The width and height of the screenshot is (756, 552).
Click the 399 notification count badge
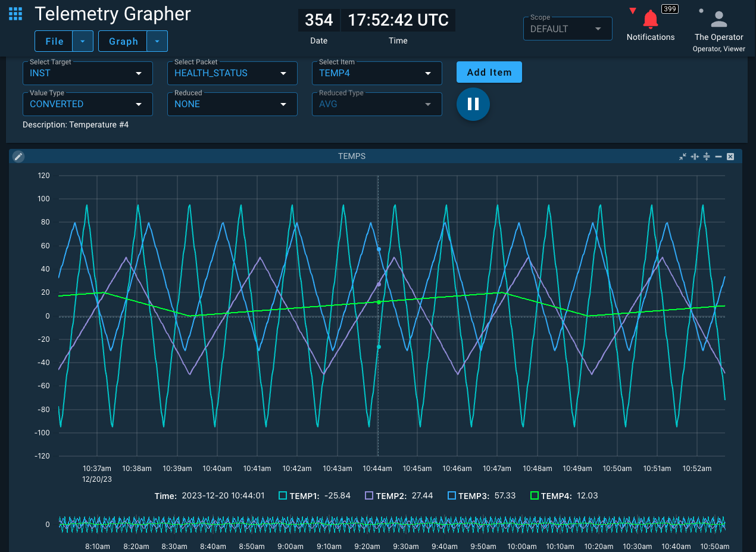pos(670,9)
